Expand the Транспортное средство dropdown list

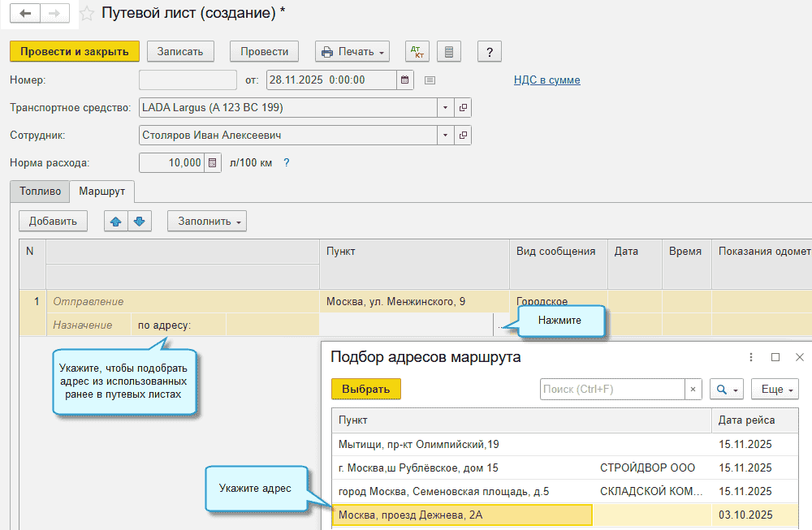coord(445,108)
